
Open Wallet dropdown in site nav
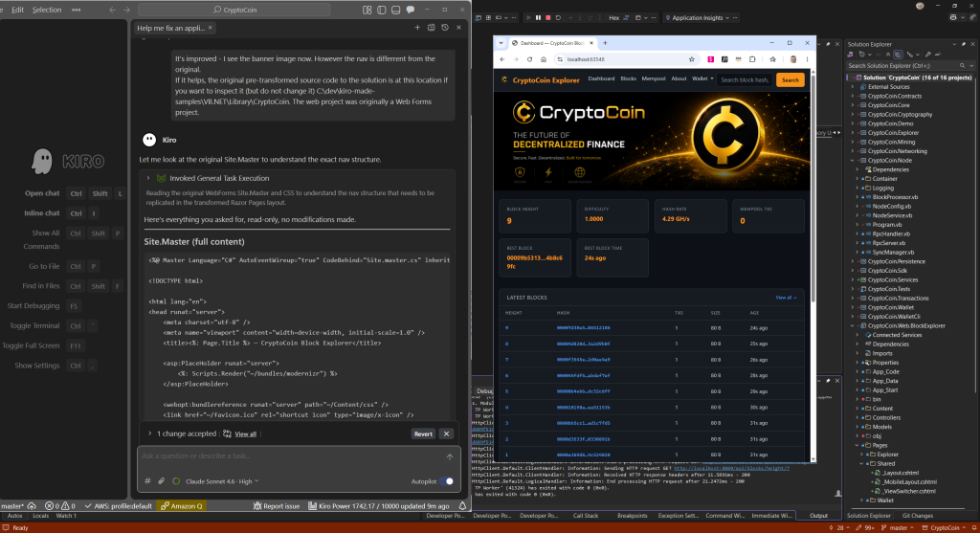pyautogui.click(x=702, y=78)
